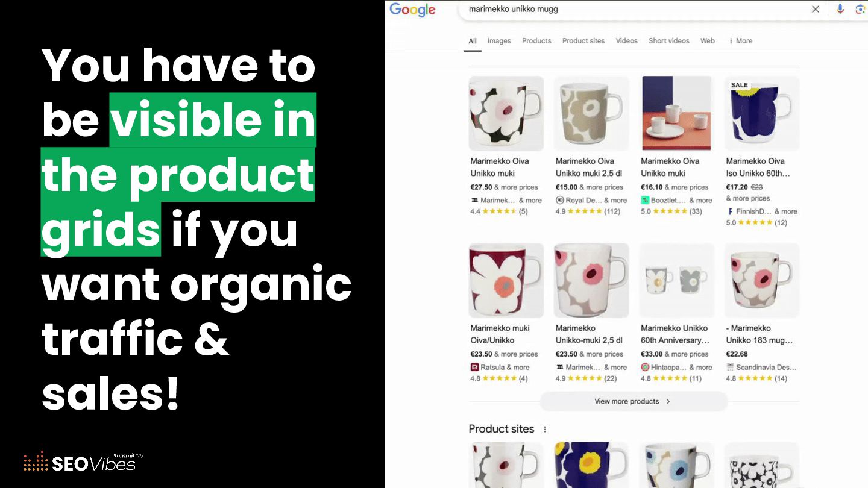Viewport: 868px width, 488px height.
Task: Open the Product sites three-dot options
Action: (545, 430)
